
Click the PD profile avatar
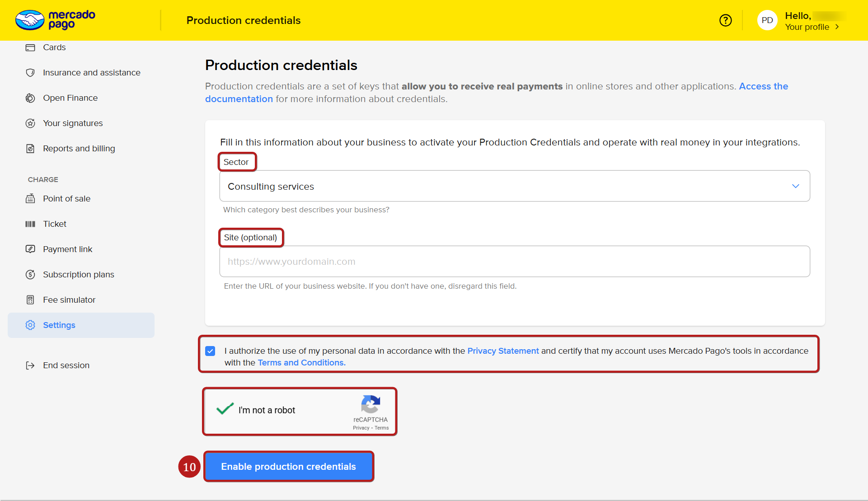point(767,20)
